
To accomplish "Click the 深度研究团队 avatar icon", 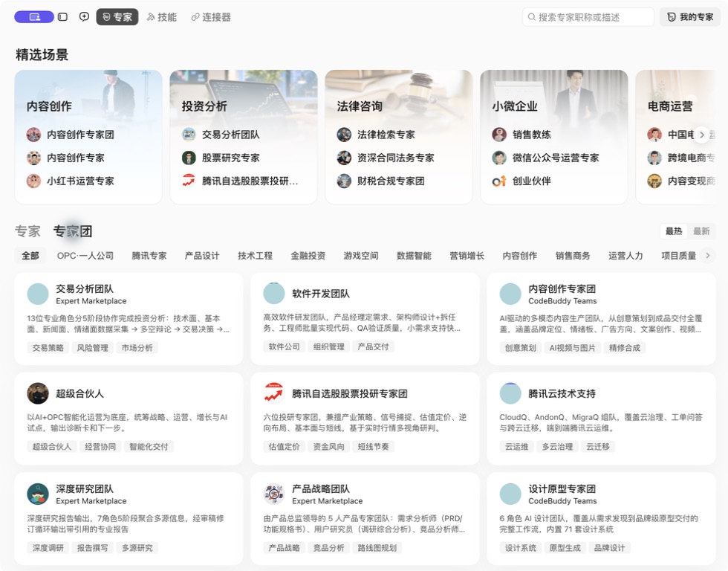I will (38, 494).
